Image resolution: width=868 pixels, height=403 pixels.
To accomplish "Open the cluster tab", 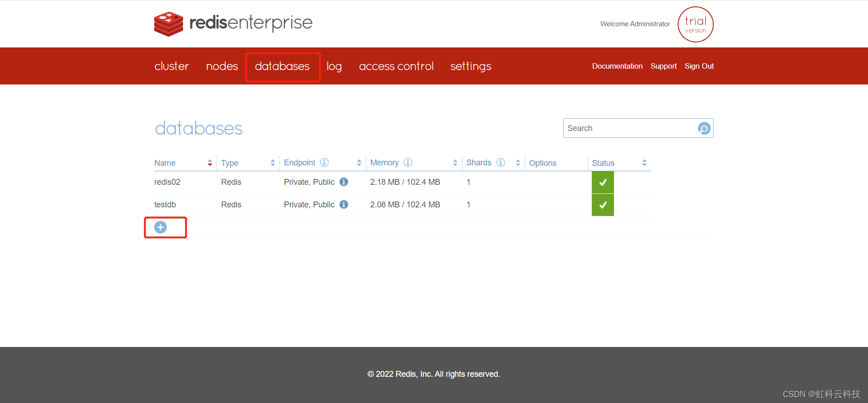I will click(x=171, y=66).
